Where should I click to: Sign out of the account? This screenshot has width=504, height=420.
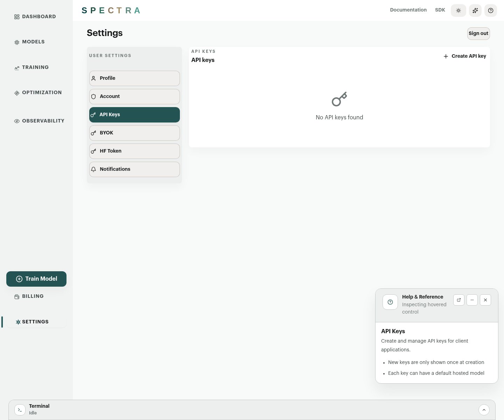[x=478, y=34]
